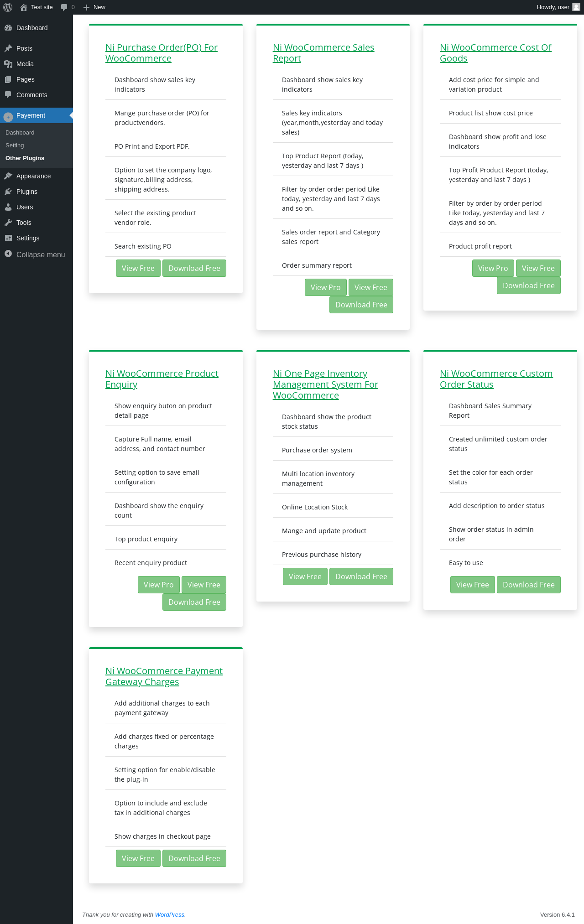Image resolution: width=584 pixels, height=924 pixels.
Task: Click Download Free for Purchase Order plugin
Action: pyautogui.click(x=194, y=268)
